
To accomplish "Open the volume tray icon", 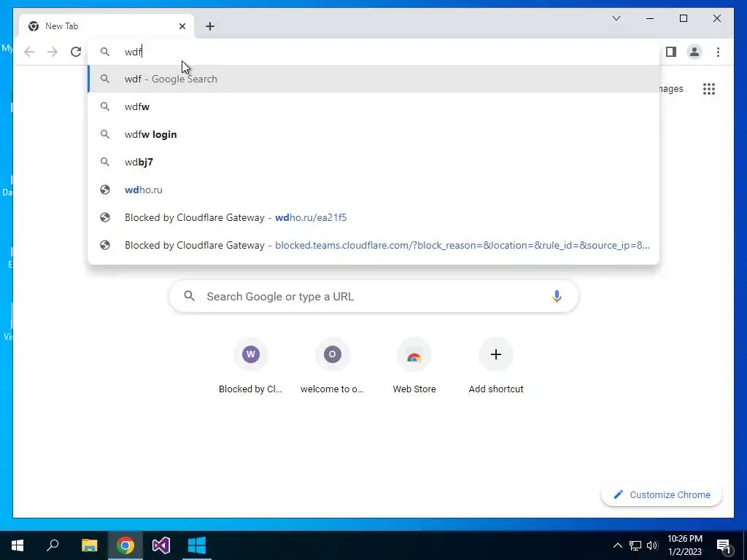I will 652,545.
